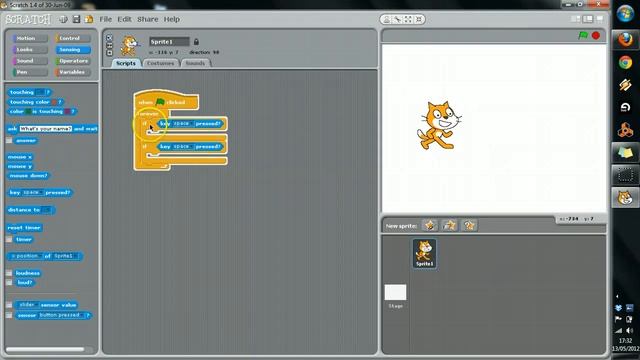Select the Looks block category
The height and width of the screenshot is (360, 640).
coord(30,49)
